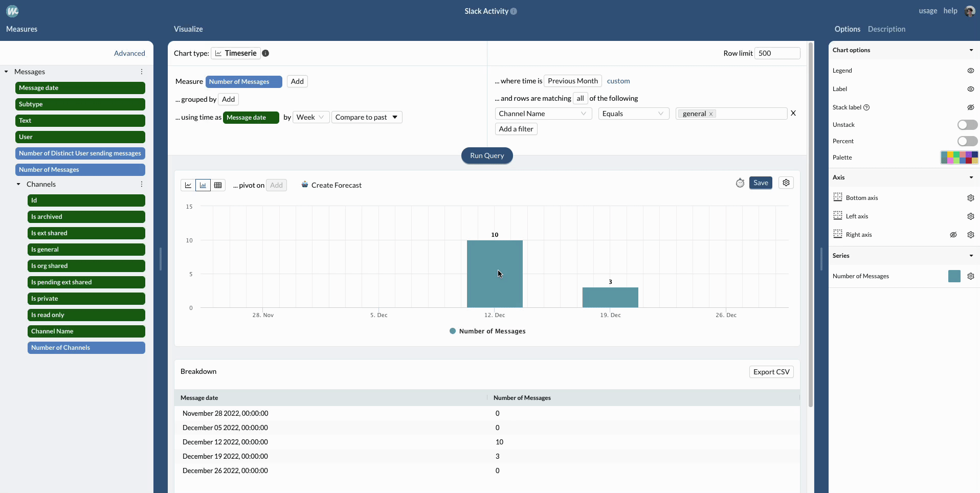Image resolution: width=980 pixels, height=493 pixels.
Task: Enable the Unstack switch
Action: click(x=967, y=125)
